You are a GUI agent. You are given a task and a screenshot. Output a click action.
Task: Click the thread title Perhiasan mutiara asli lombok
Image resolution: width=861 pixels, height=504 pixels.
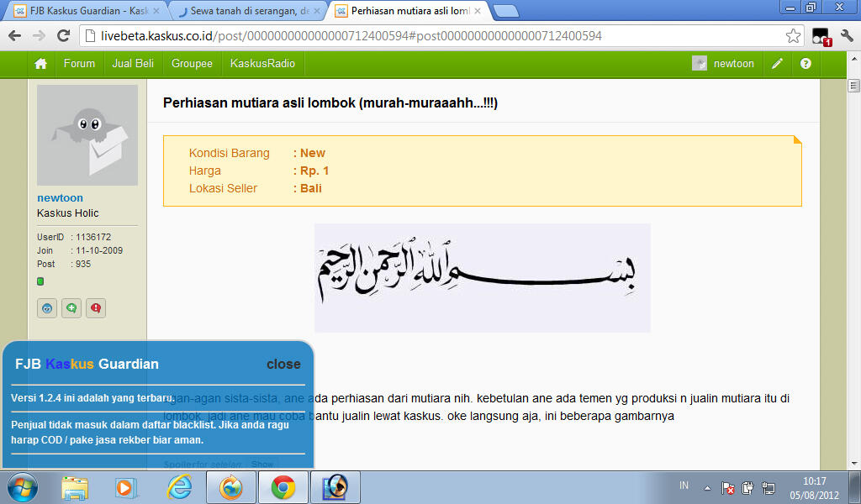pyautogui.click(x=330, y=103)
